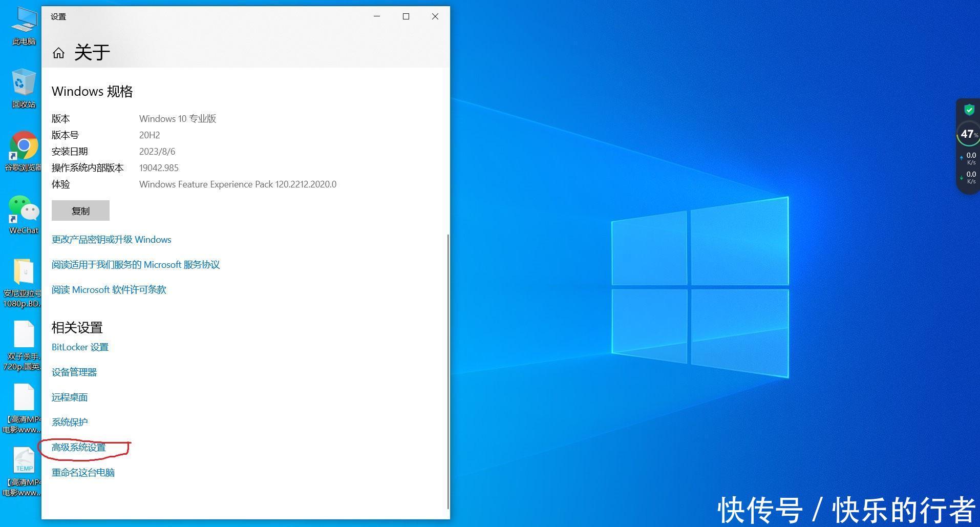Click 重命名这台电脑 link
980x527 pixels.
point(83,472)
